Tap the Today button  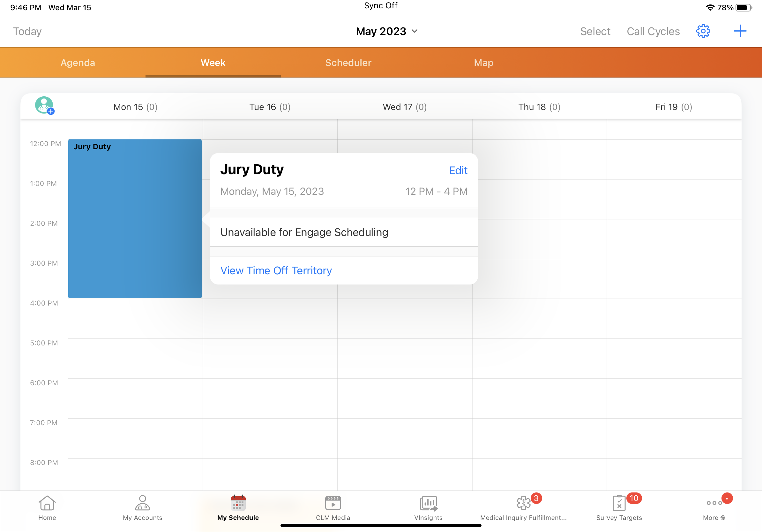tap(27, 31)
